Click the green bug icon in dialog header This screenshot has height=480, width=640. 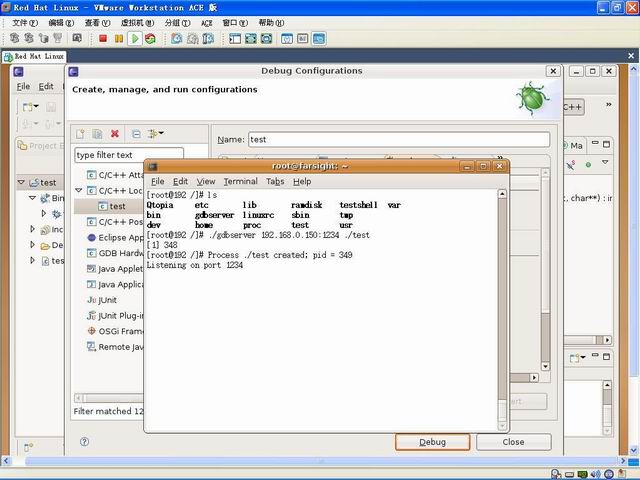[531, 98]
